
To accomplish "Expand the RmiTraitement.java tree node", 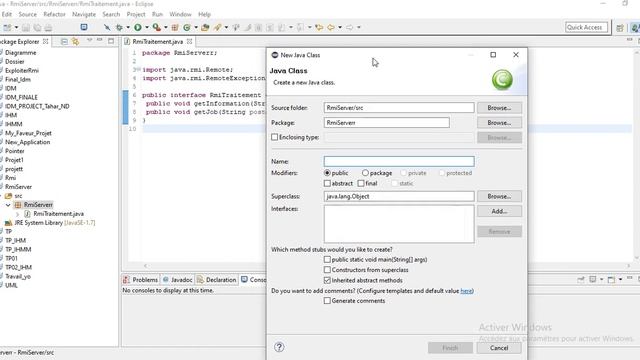I will click(17, 214).
